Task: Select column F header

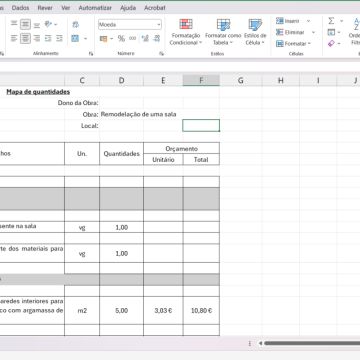Action: [x=201, y=80]
